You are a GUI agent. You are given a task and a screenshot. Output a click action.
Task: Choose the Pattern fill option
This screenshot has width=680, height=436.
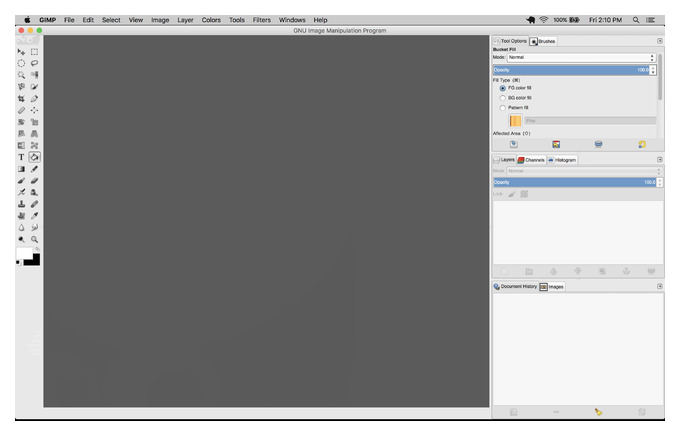coord(503,108)
